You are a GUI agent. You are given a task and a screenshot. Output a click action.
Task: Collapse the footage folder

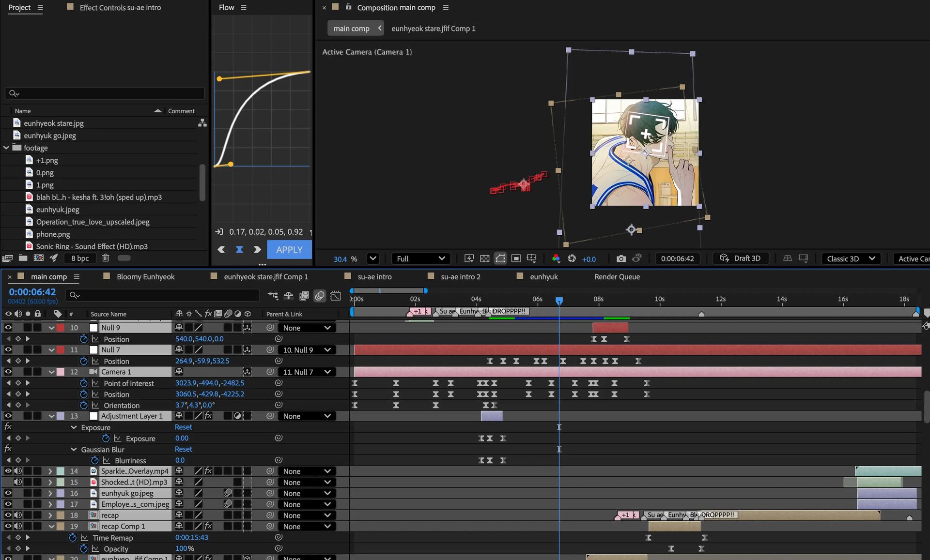tap(6, 148)
